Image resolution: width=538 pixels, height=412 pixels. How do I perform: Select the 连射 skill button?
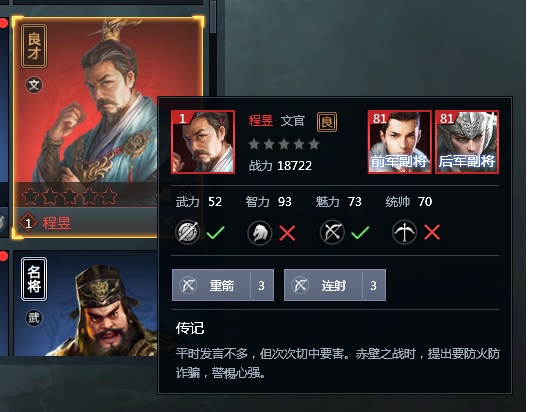point(335,285)
